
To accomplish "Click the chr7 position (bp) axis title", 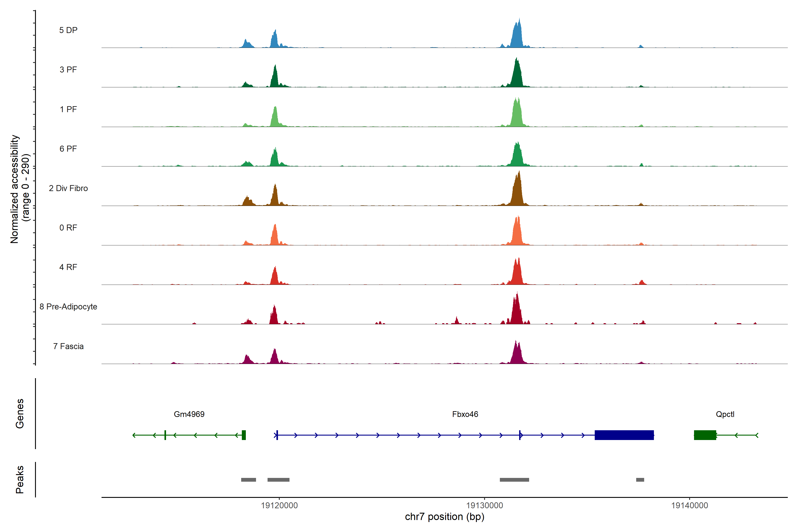I will tap(444, 517).
